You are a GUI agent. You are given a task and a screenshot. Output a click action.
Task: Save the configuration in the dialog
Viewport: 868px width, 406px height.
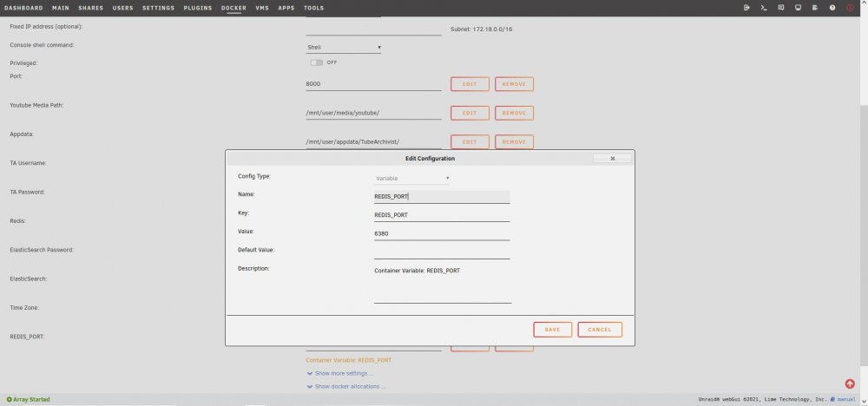pos(552,330)
